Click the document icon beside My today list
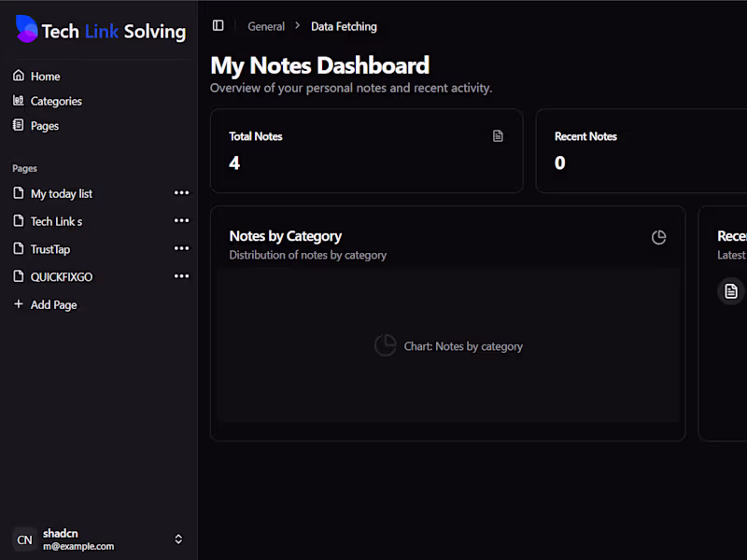Image resolution: width=747 pixels, height=560 pixels. [19, 193]
